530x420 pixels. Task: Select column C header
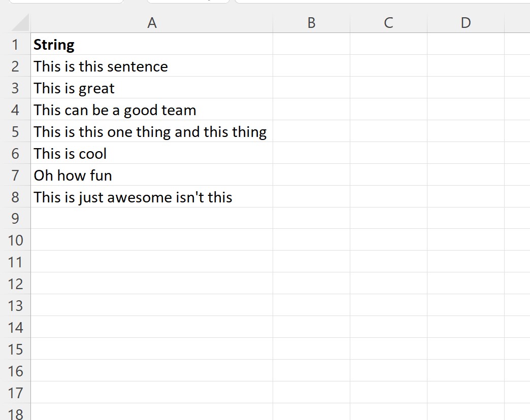[x=388, y=23]
